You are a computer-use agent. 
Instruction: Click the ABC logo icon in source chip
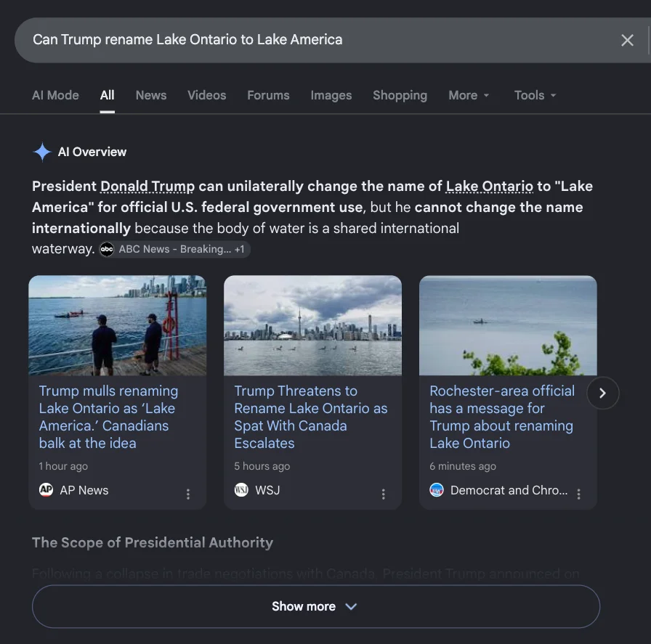(107, 249)
